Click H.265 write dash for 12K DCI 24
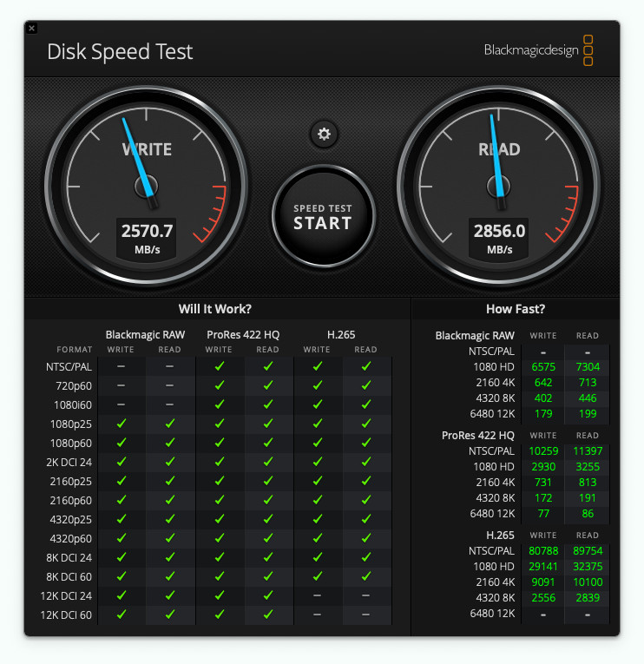 click(317, 595)
